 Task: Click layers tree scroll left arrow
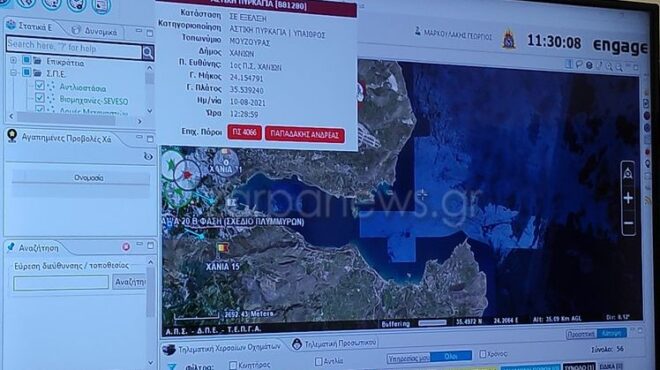(11, 116)
